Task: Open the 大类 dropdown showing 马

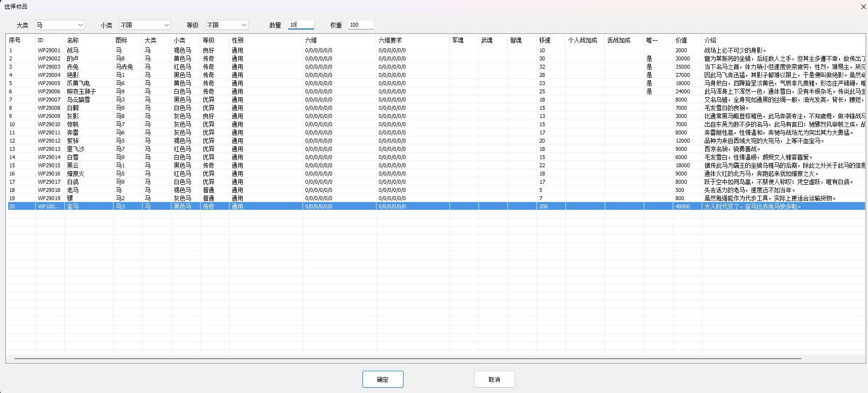Action: pyautogui.click(x=60, y=25)
